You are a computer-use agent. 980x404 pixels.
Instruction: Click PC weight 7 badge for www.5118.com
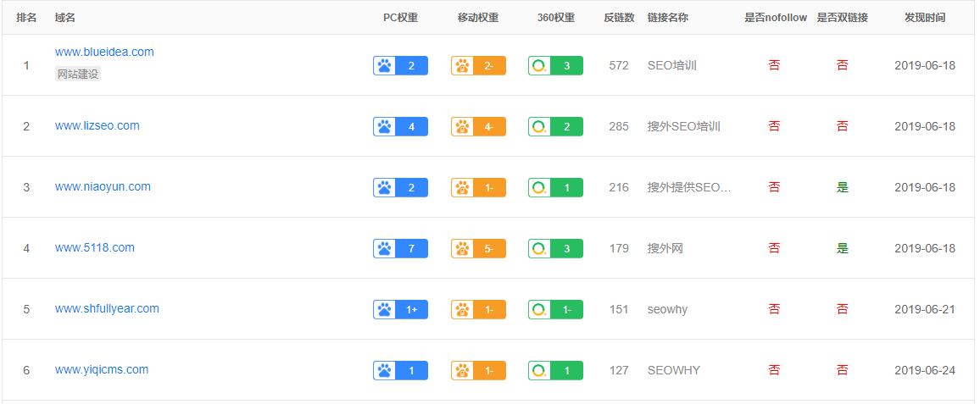pos(401,248)
